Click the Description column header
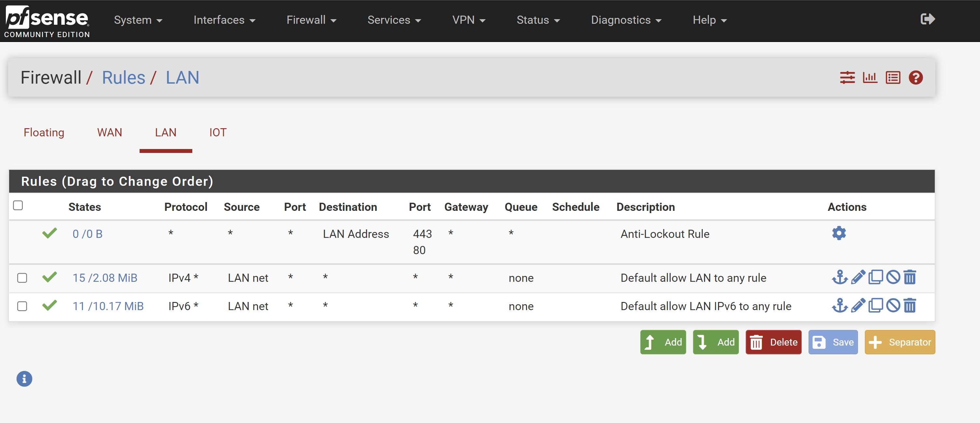980x423 pixels. [646, 207]
